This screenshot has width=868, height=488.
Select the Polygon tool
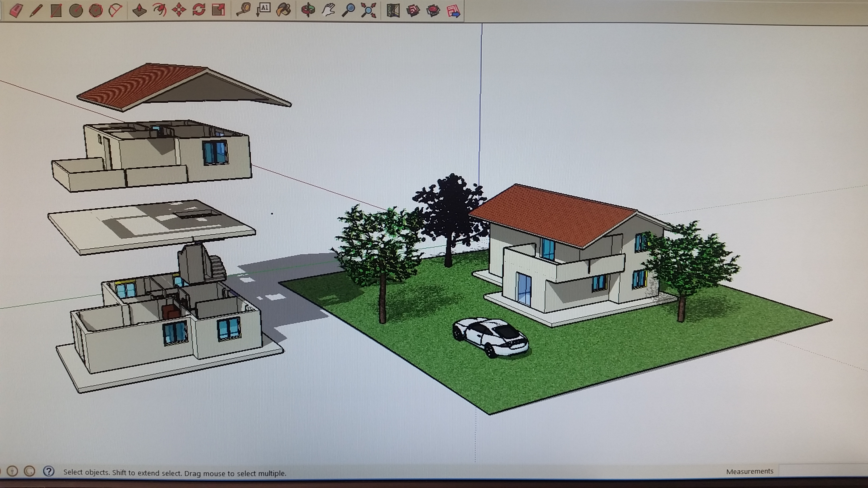click(x=96, y=10)
